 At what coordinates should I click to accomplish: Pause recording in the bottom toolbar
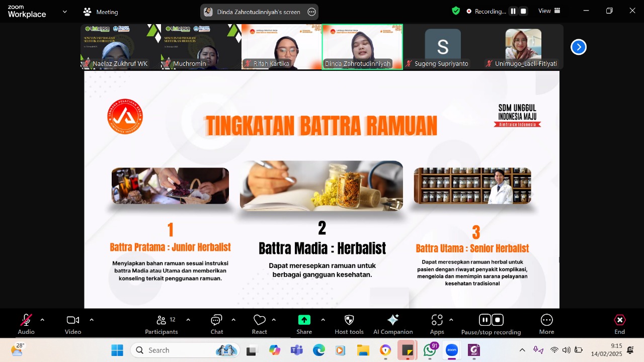[x=485, y=320]
